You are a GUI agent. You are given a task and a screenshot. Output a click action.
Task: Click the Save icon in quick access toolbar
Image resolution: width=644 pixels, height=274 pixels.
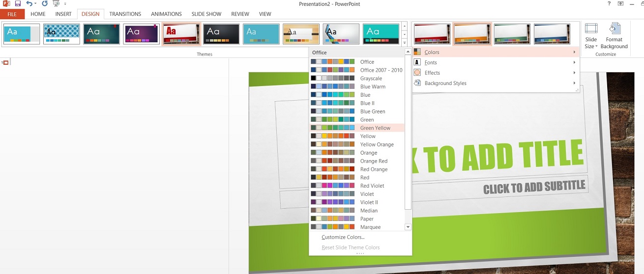pos(18,4)
